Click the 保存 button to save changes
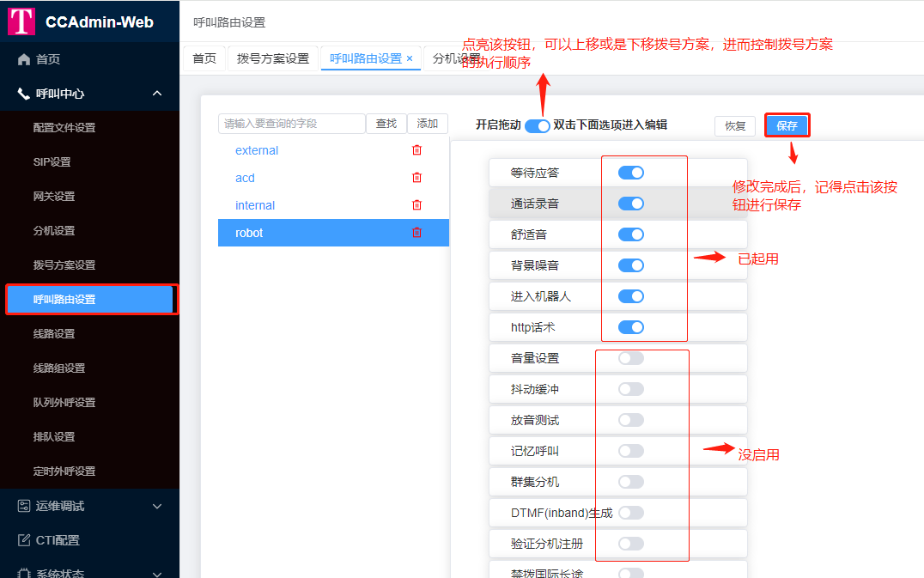924x578 pixels. coord(787,125)
